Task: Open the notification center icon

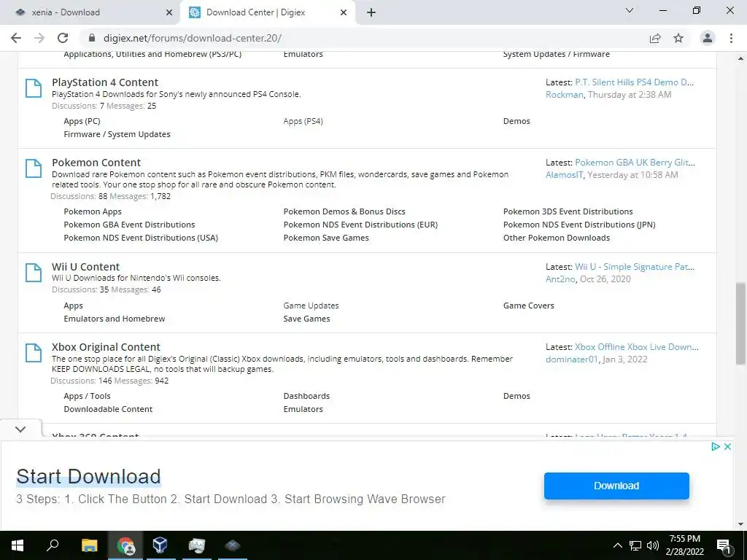Action: pos(724,545)
